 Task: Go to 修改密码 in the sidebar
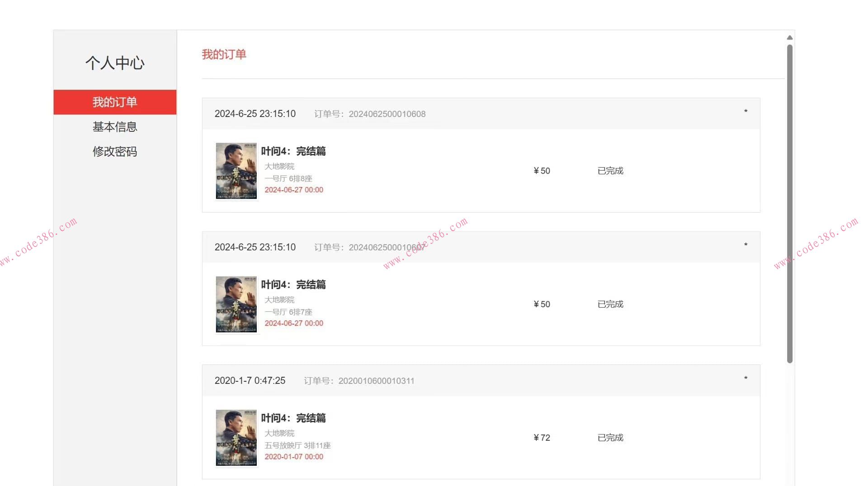(115, 152)
